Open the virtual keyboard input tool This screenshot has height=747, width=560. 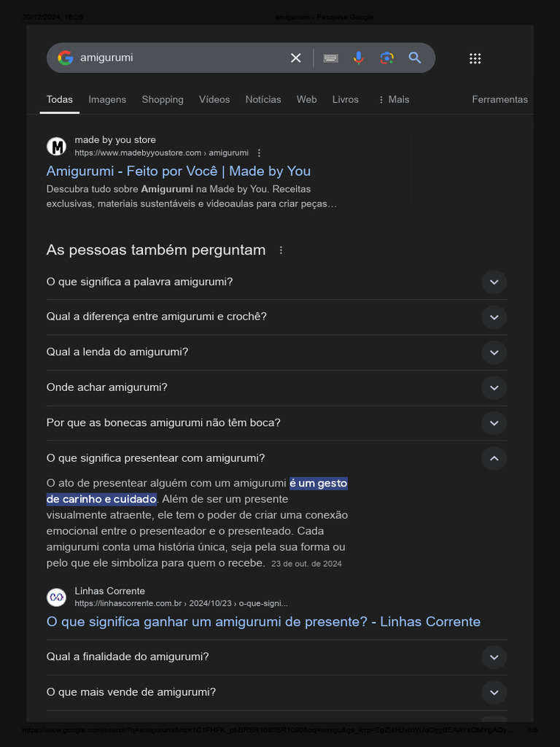pos(331,58)
